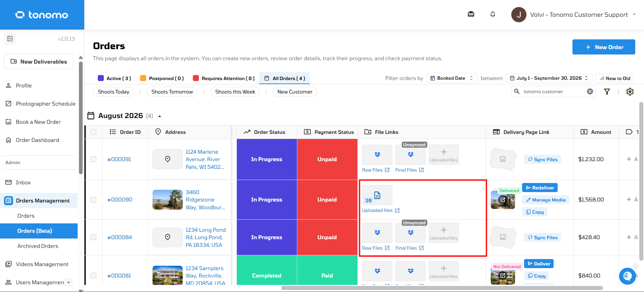Screen dimensions: 644x292
Task: Open the notifications bell
Action: (492, 14)
